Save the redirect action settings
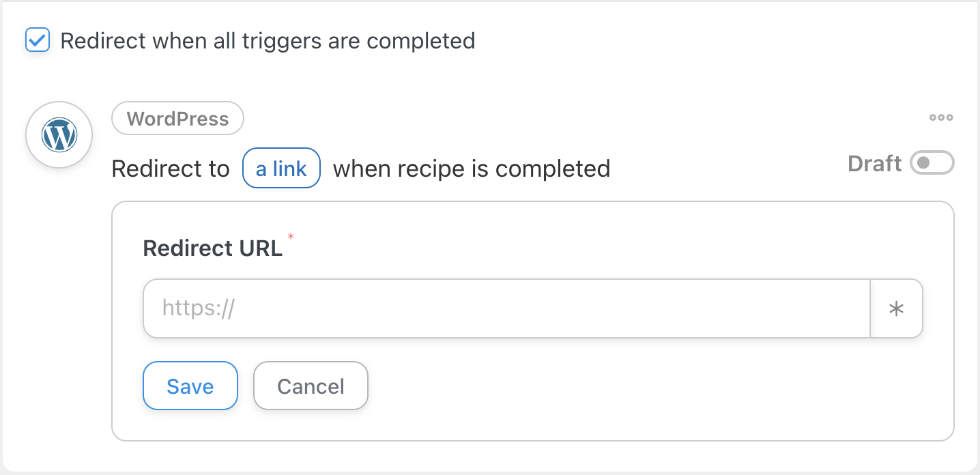 pos(190,386)
